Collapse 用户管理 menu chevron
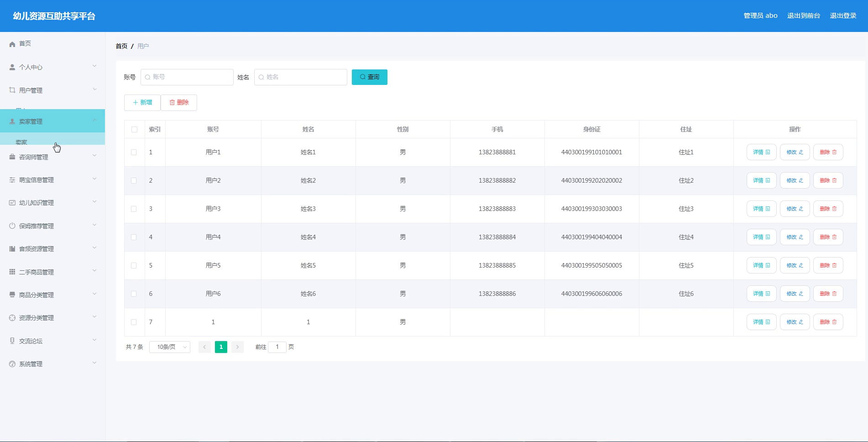This screenshot has width=868, height=442. click(94, 89)
